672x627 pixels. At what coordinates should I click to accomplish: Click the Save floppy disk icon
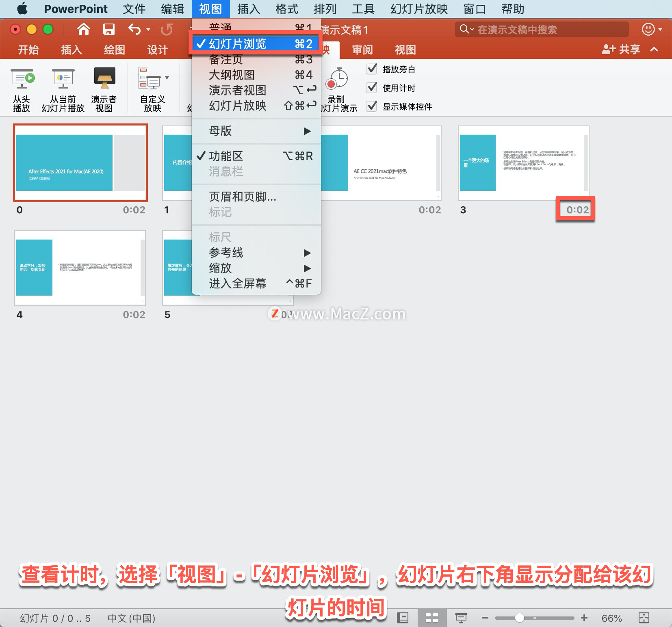point(108,29)
